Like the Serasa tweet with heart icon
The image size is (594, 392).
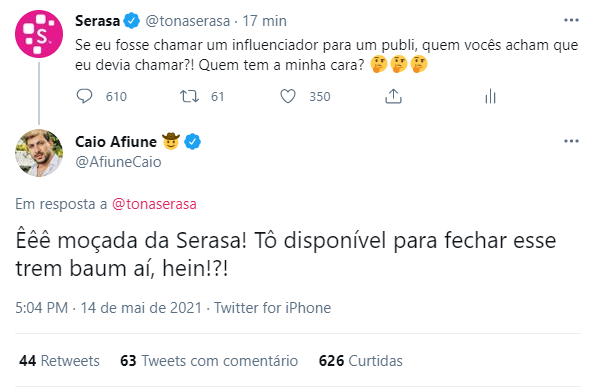(x=288, y=97)
